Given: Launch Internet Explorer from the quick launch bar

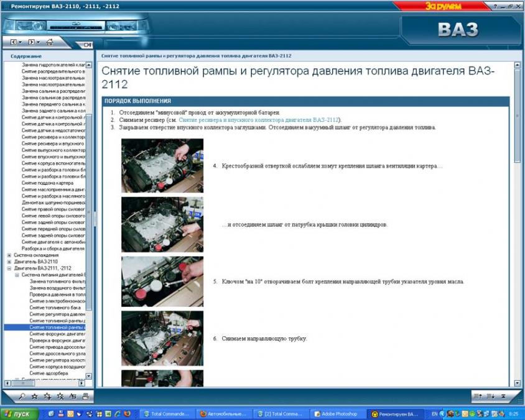Looking at the screenshot, I should (x=118, y=414).
